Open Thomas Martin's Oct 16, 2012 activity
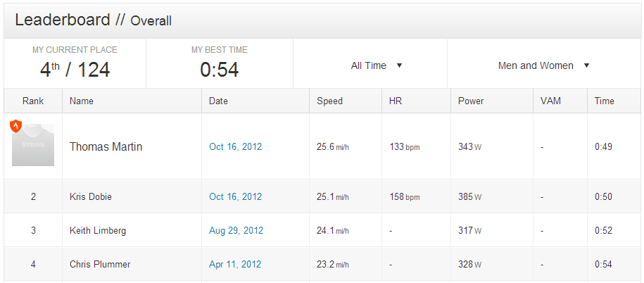644x283 pixels. (x=235, y=147)
